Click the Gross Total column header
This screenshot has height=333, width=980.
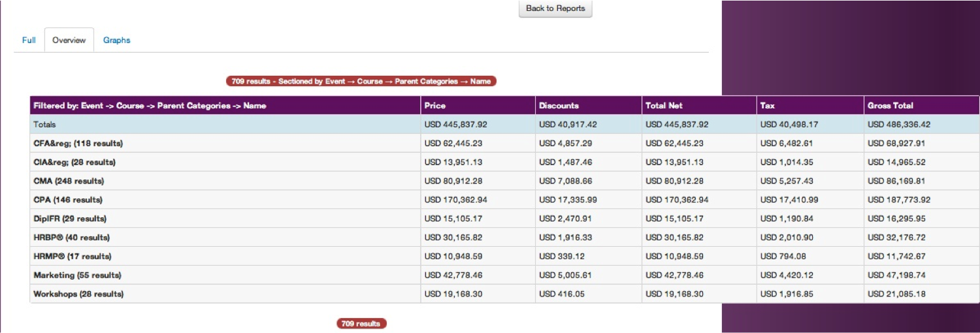890,106
